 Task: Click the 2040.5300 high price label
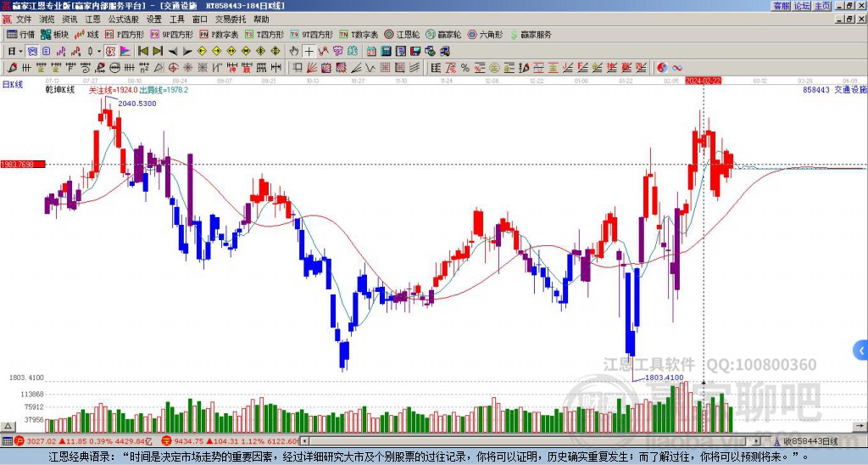point(137,104)
